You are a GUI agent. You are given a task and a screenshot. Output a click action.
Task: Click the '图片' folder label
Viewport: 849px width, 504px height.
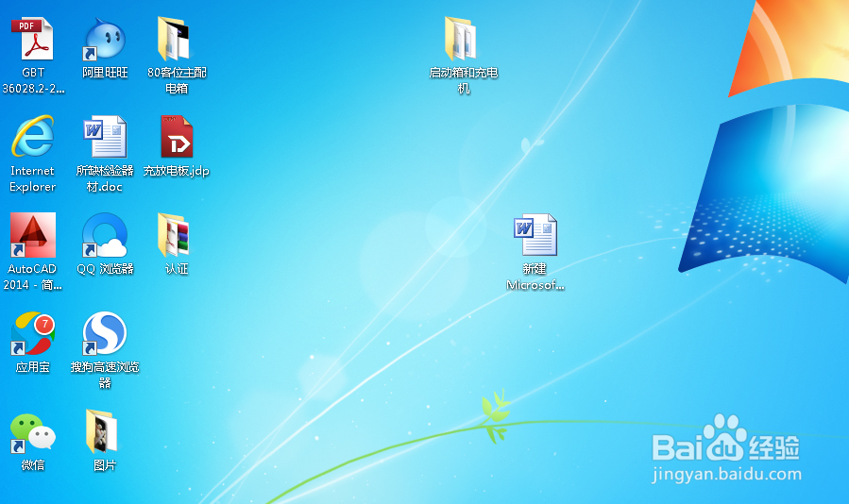point(105,465)
